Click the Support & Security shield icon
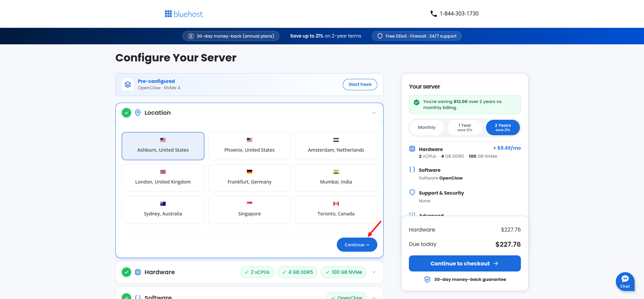 coord(412,192)
